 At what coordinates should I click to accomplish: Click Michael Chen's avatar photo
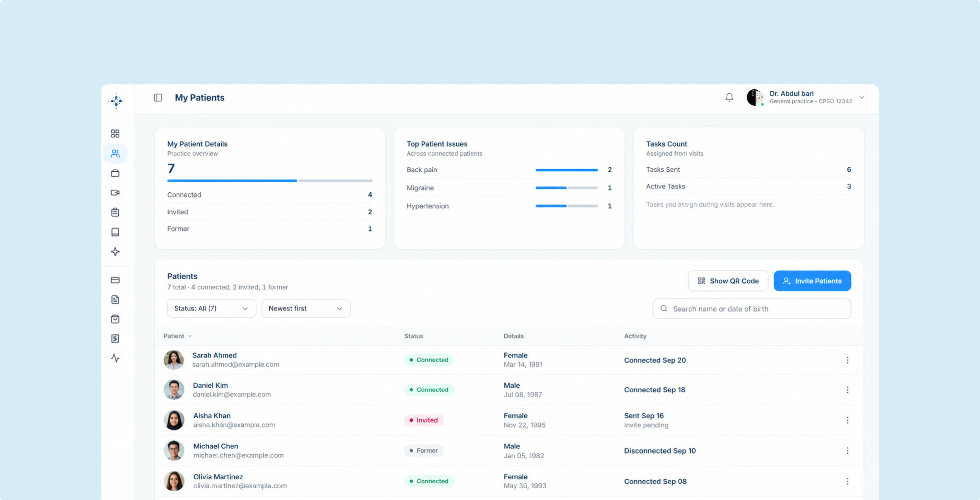(x=173, y=450)
